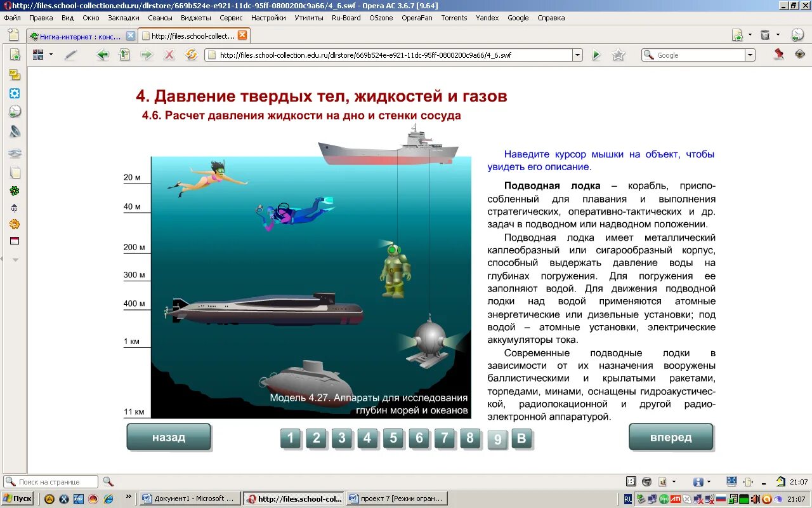Open the Виджеты menu

coord(196,18)
